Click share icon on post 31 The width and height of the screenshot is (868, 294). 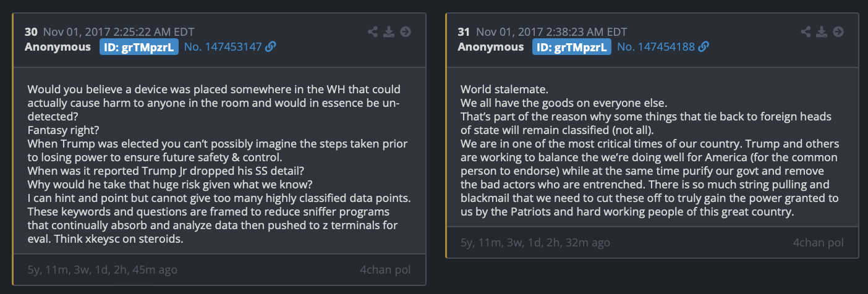806,31
